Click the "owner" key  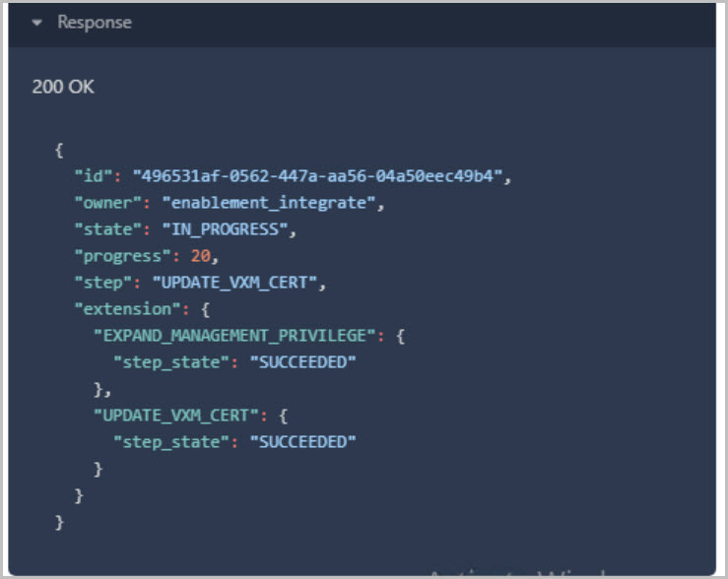pyautogui.click(x=107, y=203)
